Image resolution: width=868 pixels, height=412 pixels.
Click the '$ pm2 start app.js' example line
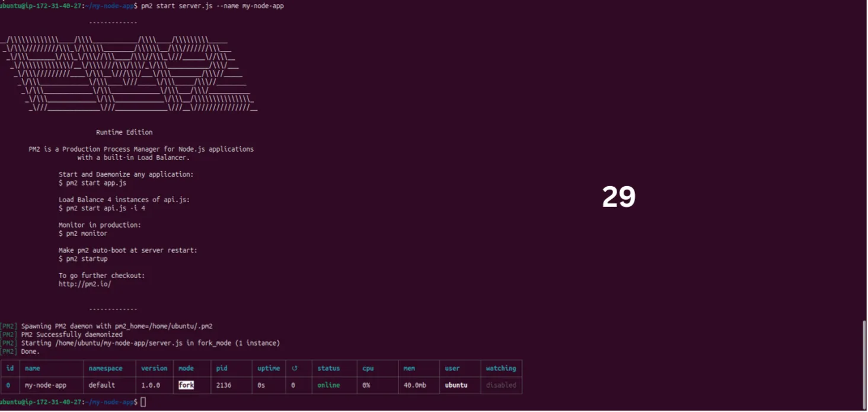(92, 183)
